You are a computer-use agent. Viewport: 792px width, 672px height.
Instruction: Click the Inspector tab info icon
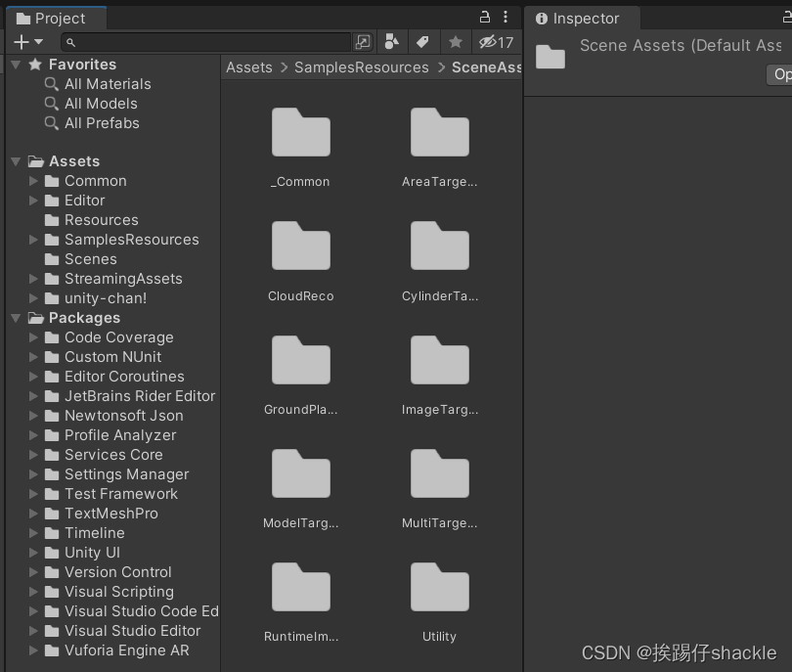[542, 19]
